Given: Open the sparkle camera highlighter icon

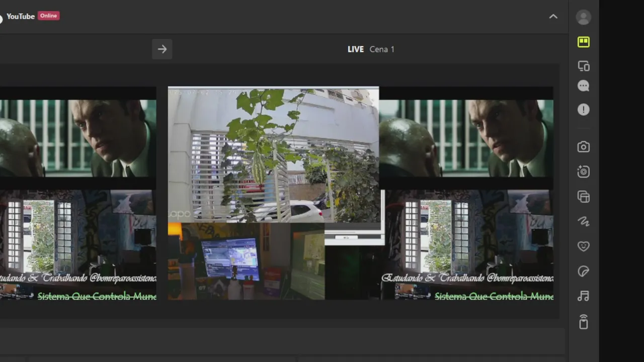Looking at the screenshot, I should point(583,171).
